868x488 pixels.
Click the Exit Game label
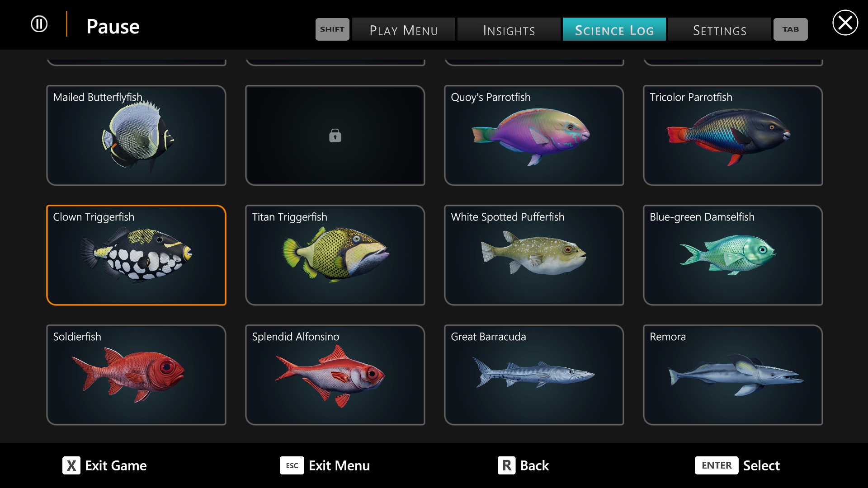click(116, 465)
